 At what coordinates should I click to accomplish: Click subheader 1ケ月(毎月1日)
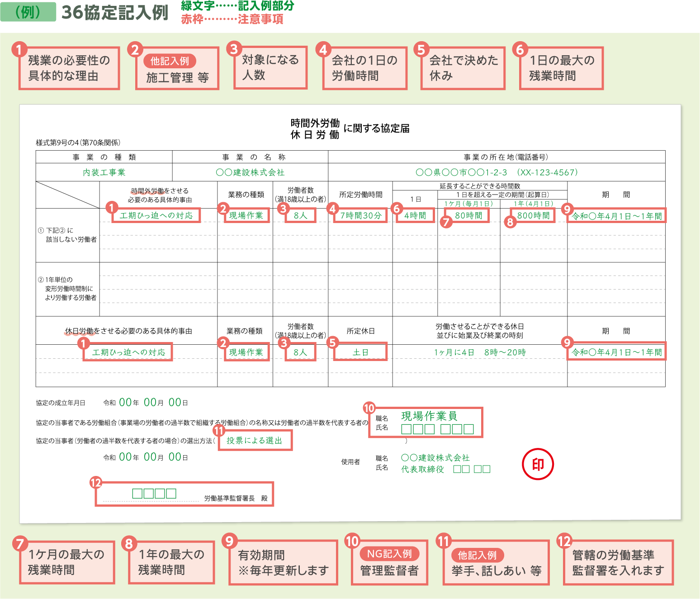pos(468,204)
